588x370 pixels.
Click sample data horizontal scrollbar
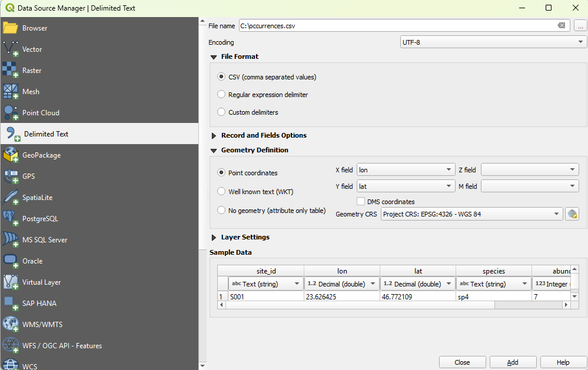click(360, 305)
